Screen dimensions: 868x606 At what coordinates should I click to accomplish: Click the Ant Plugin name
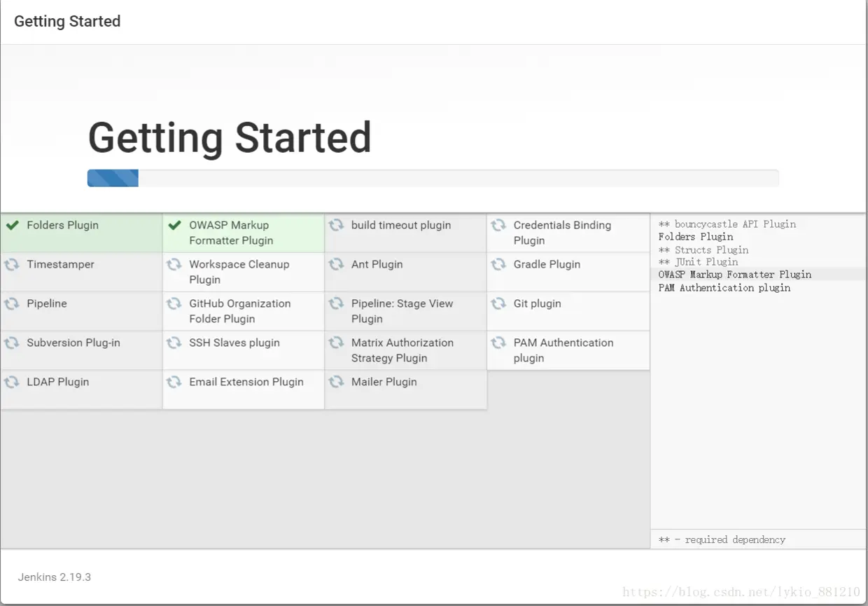pos(377,264)
